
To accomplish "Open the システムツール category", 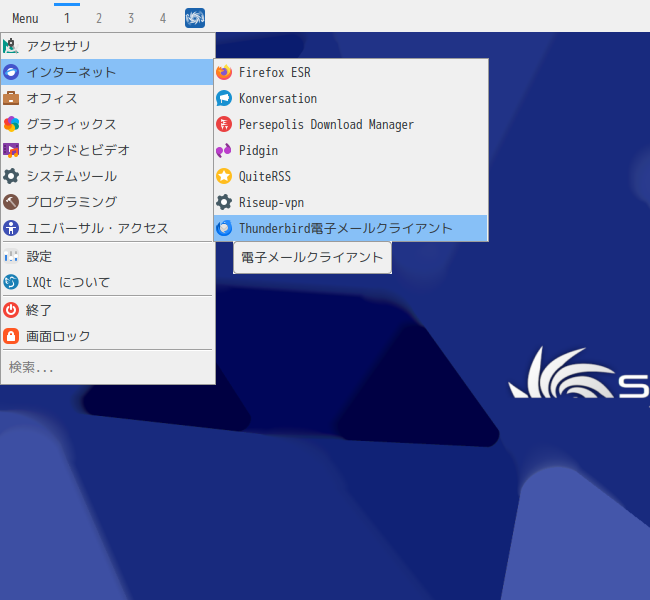I will point(108,176).
